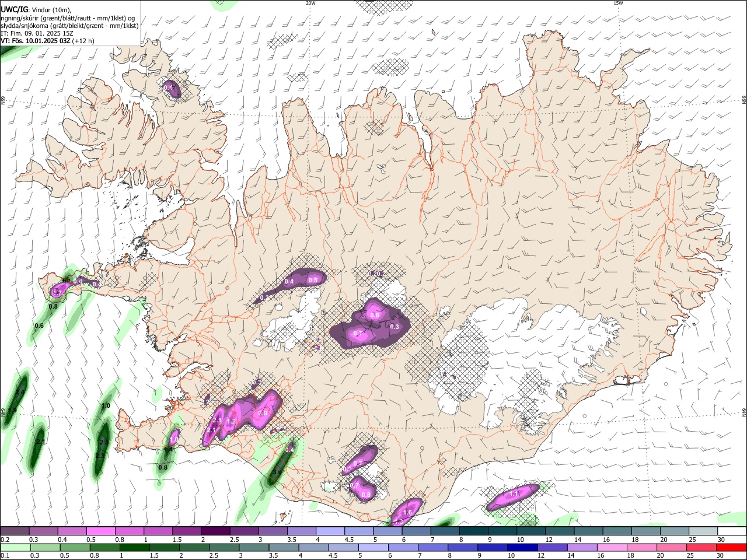Click the legend label 4.5 in the purple row
The width and height of the screenshot is (747, 560).
click(x=349, y=540)
